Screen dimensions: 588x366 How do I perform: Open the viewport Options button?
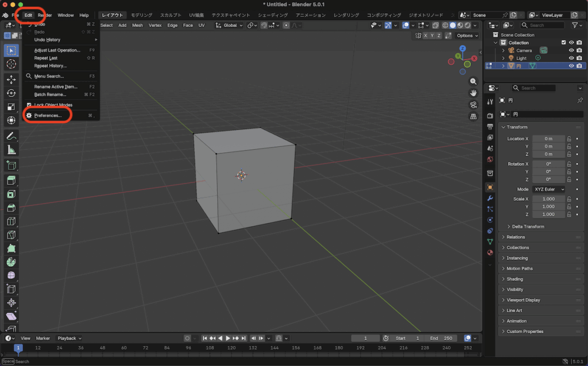point(467,36)
